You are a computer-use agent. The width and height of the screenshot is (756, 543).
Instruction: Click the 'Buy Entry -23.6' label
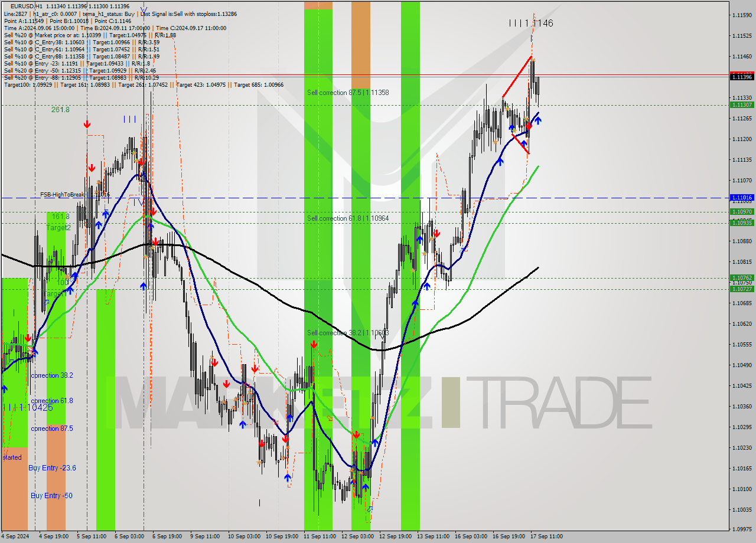(x=52, y=468)
